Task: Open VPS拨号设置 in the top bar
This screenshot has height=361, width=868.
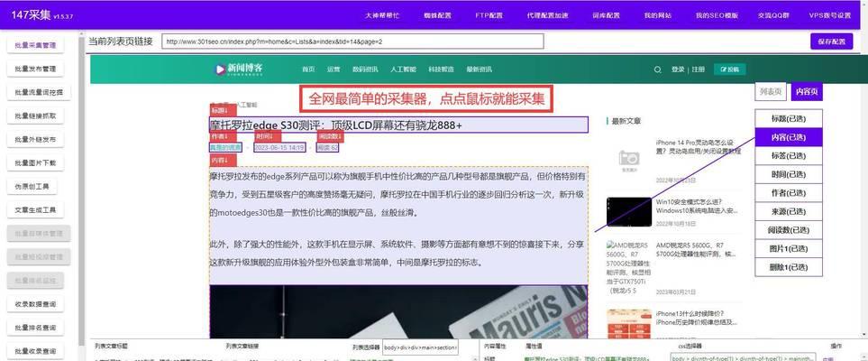Action: point(830,15)
